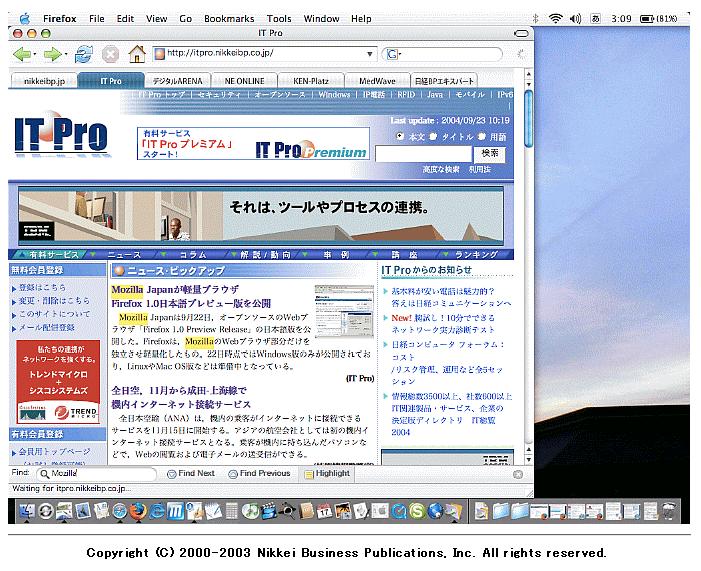This screenshot has width=701, height=571.
Task: Click the 検索 search button
Action: pyautogui.click(x=490, y=154)
